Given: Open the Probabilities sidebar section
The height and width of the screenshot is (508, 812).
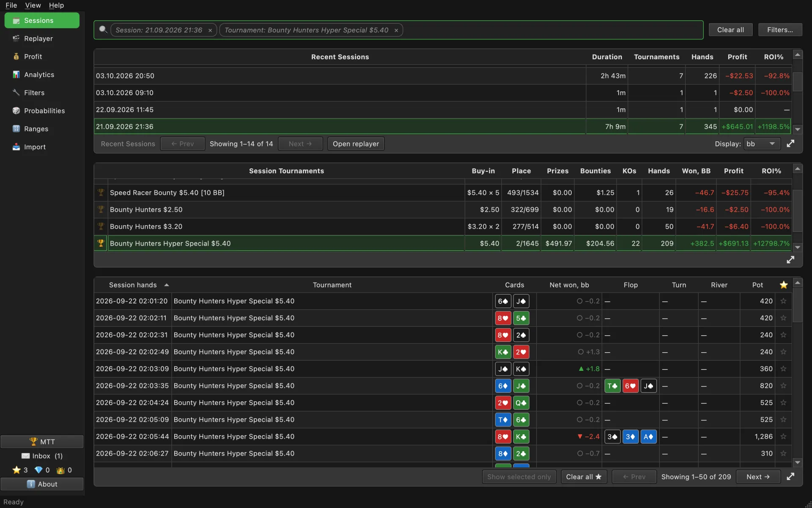Looking at the screenshot, I should pyautogui.click(x=41, y=111).
